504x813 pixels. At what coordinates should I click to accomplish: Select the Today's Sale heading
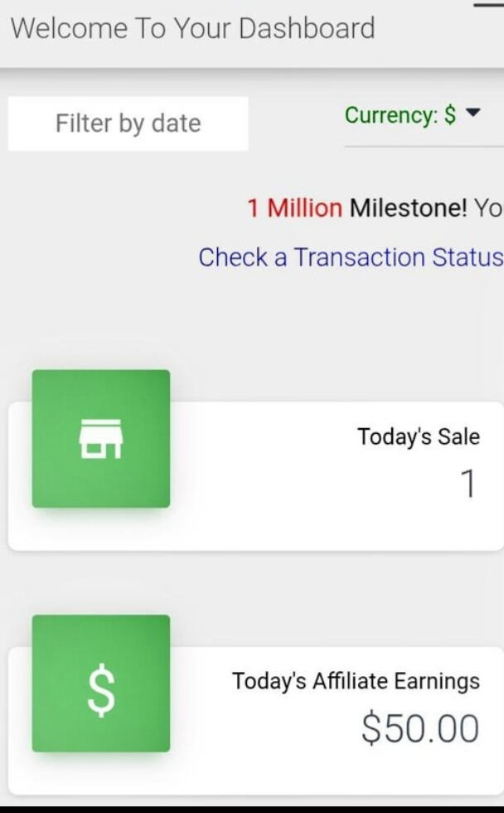pos(418,436)
